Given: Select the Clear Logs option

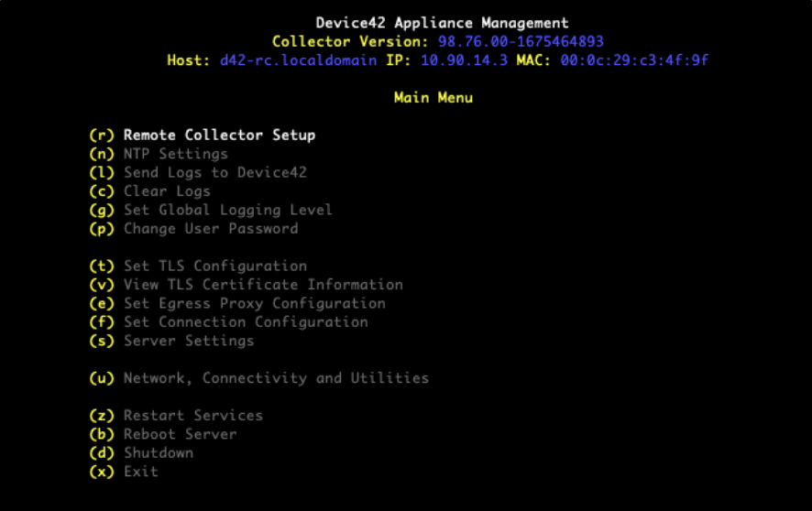Looking at the screenshot, I should coord(150,191).
